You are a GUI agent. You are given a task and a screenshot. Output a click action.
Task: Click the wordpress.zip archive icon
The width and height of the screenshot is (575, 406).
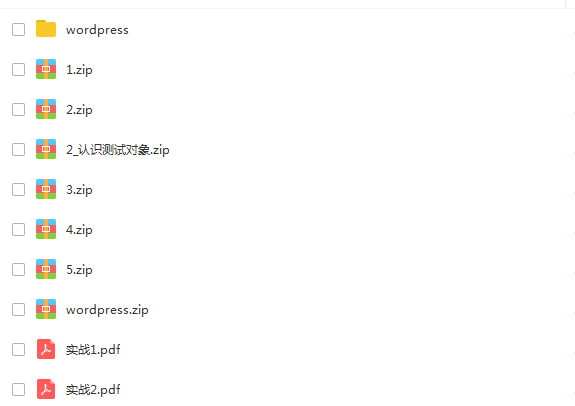coord(46,309)
